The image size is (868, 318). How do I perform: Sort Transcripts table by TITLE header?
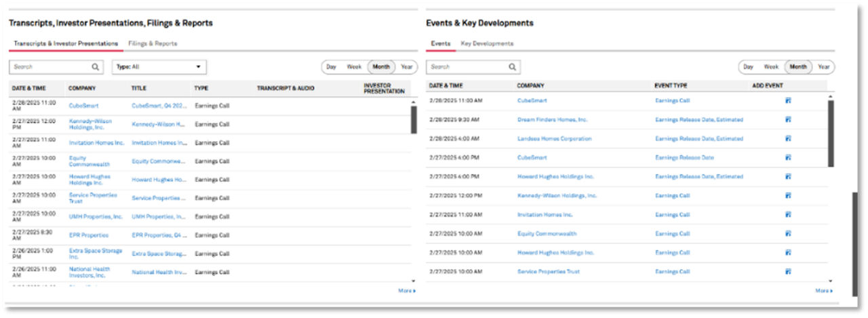138,88
